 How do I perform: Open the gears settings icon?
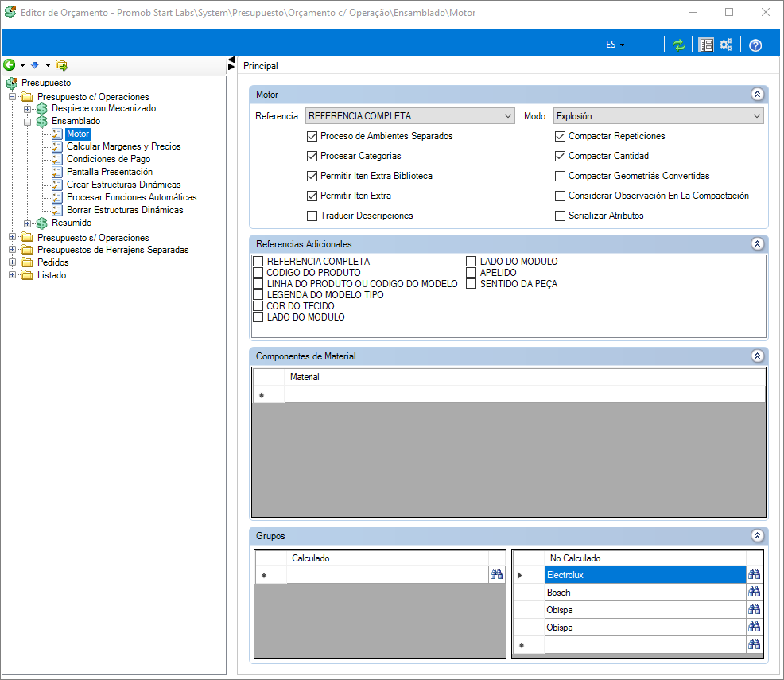(x=726, y=45)
